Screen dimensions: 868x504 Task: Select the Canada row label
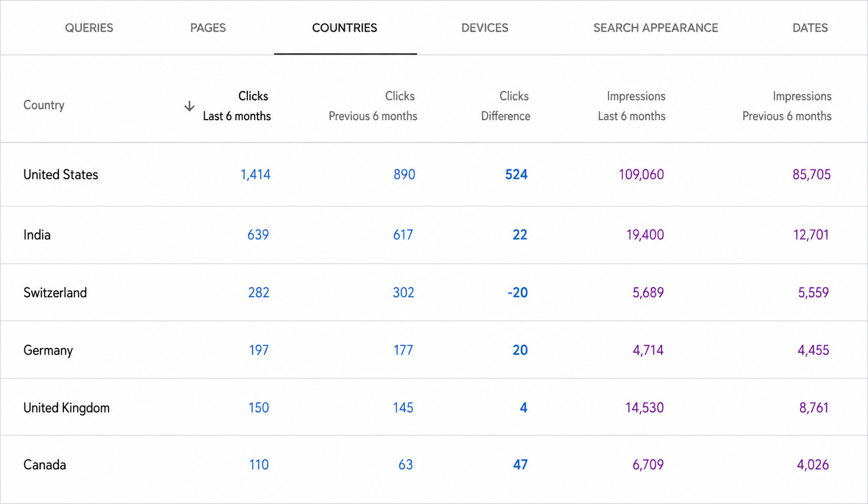(x=45, y=464)
